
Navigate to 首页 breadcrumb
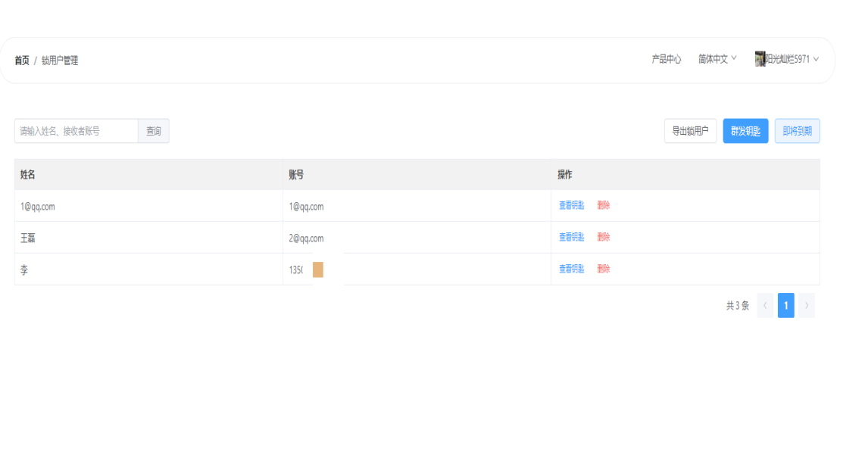(x=22, y=61)
